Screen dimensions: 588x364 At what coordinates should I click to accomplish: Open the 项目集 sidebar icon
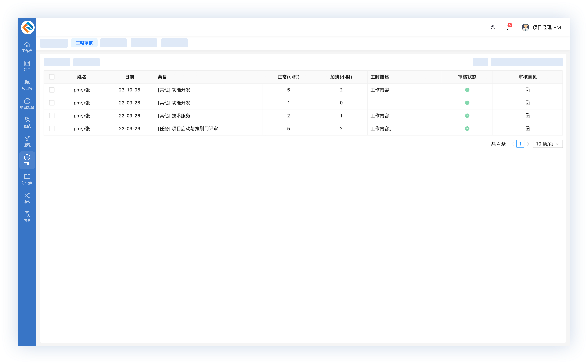point(27,84)
